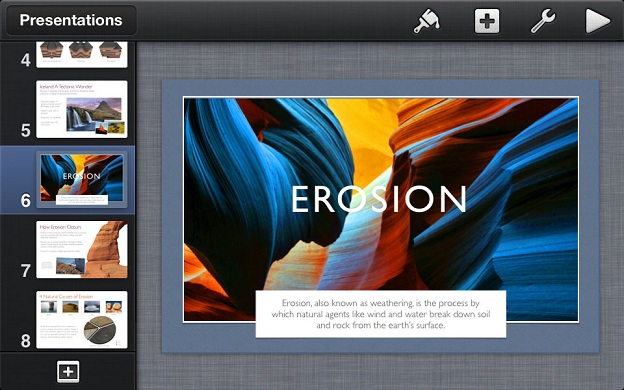
Task: Go back to Presentations
Action: [71, 20]
